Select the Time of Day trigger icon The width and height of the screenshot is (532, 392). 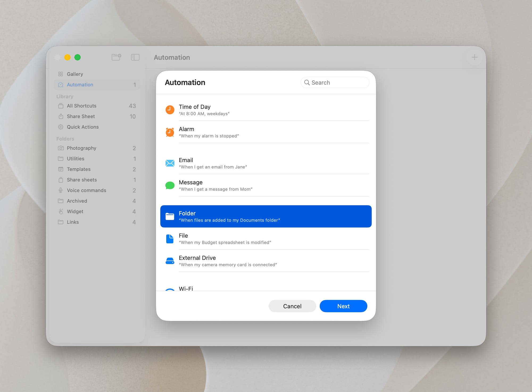tap(170, 110)
